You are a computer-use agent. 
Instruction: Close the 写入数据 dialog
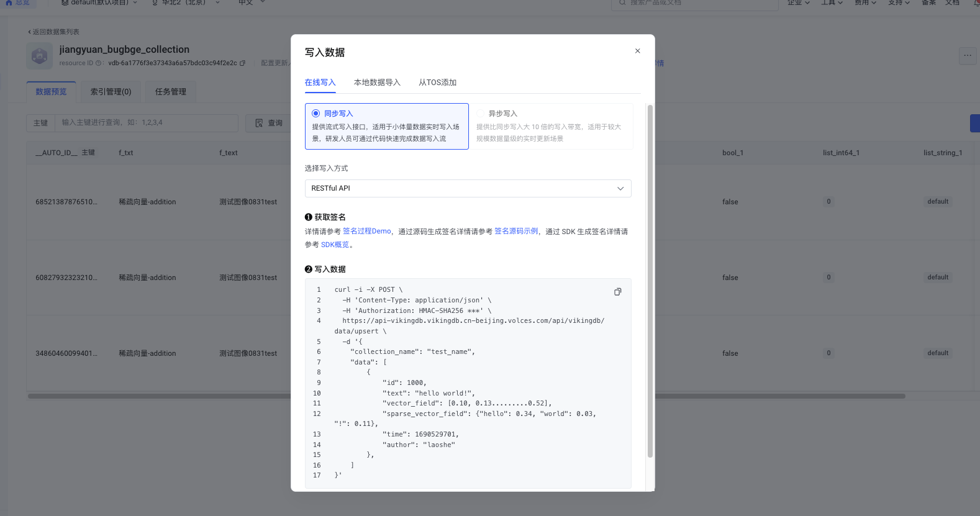tap(637, 51)
